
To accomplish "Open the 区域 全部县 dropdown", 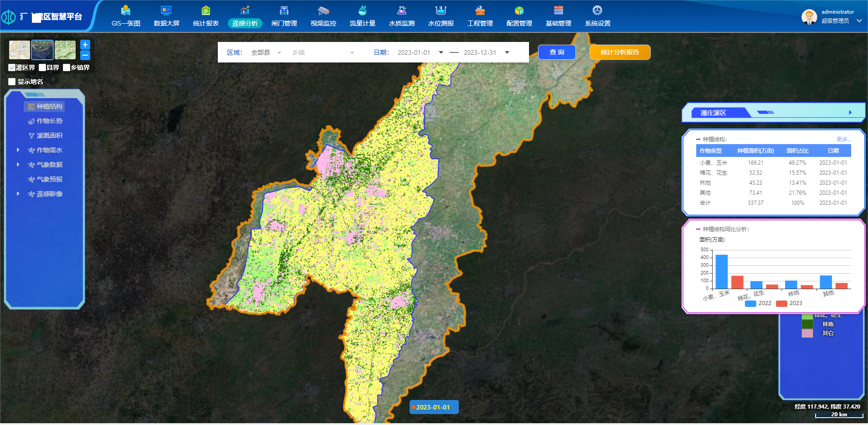I will click(x=266, y=52).
